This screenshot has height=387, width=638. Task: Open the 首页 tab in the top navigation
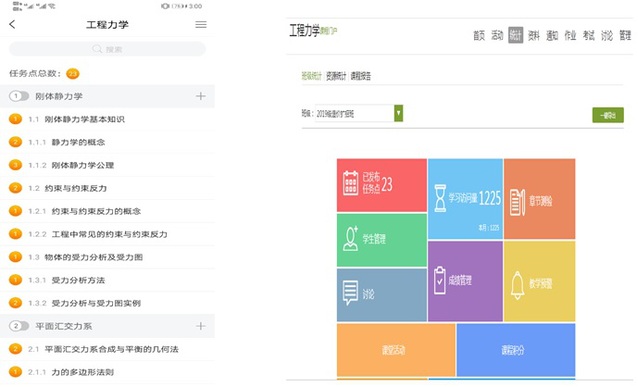click(x=479, y=35)
